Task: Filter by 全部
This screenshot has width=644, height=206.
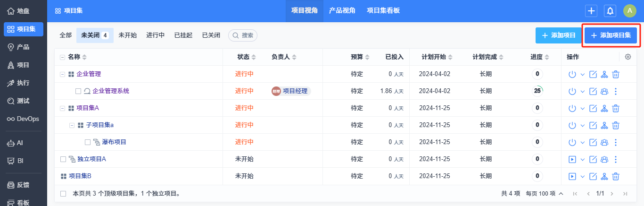Action: pos(66,35)
